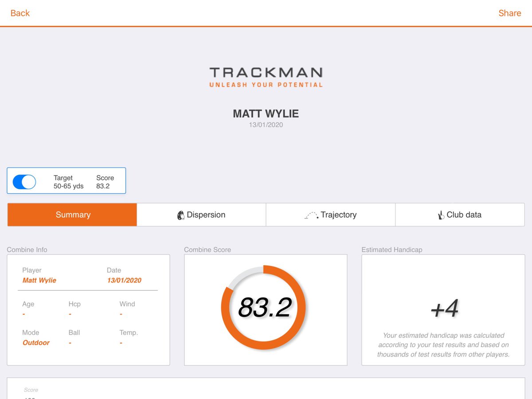
Task: Switch to the Dispersion tab
Action: [201, 215]
